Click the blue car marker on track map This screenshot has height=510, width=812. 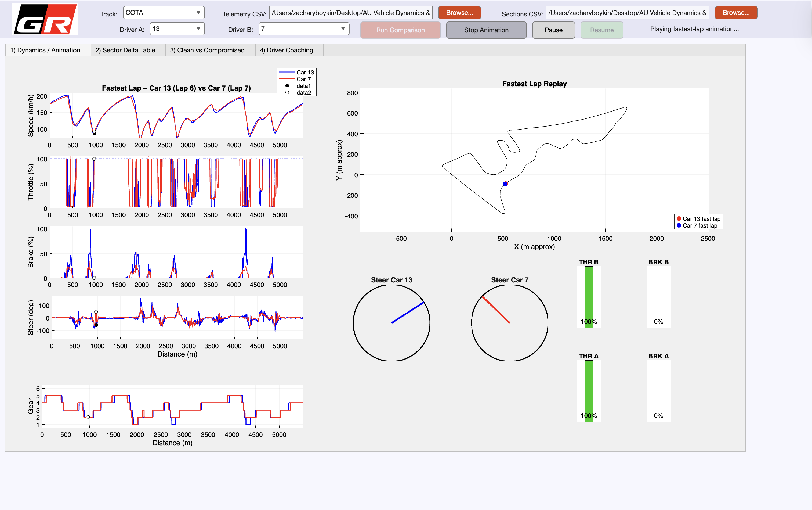[x=505, y=184]
